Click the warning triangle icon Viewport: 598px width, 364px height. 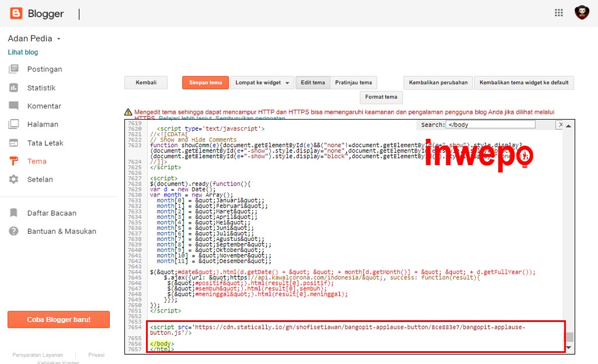[128, 112]
